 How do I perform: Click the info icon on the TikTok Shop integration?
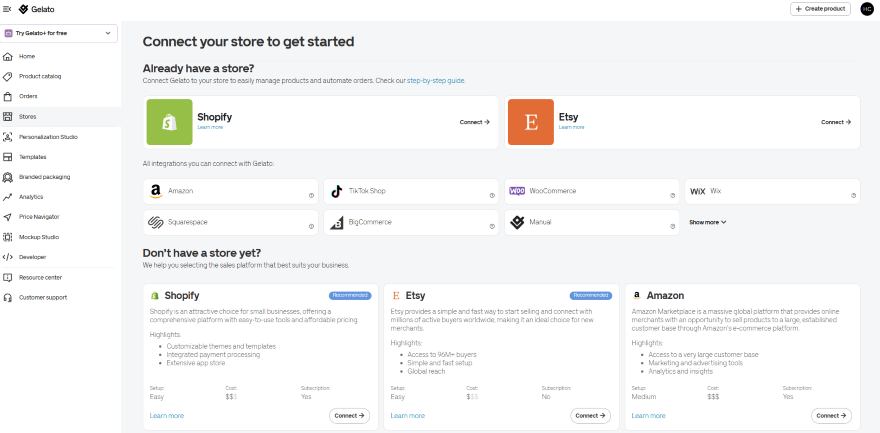coord(492,196)
